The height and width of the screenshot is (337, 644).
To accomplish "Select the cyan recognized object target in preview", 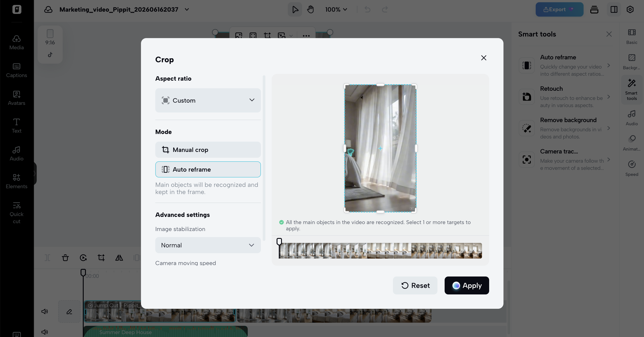I will [351, 152].
